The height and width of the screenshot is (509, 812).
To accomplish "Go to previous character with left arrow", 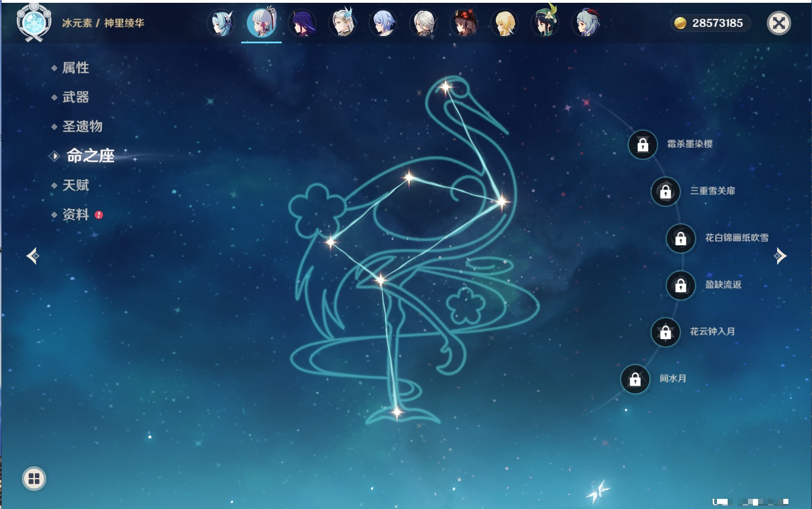I will [x=33, y=256].
